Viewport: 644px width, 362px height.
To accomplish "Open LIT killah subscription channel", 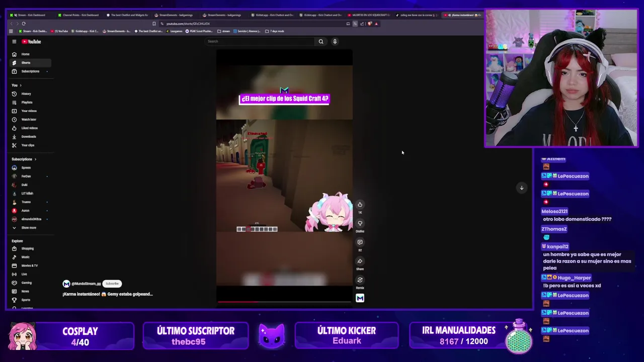I will coord(30,194).
